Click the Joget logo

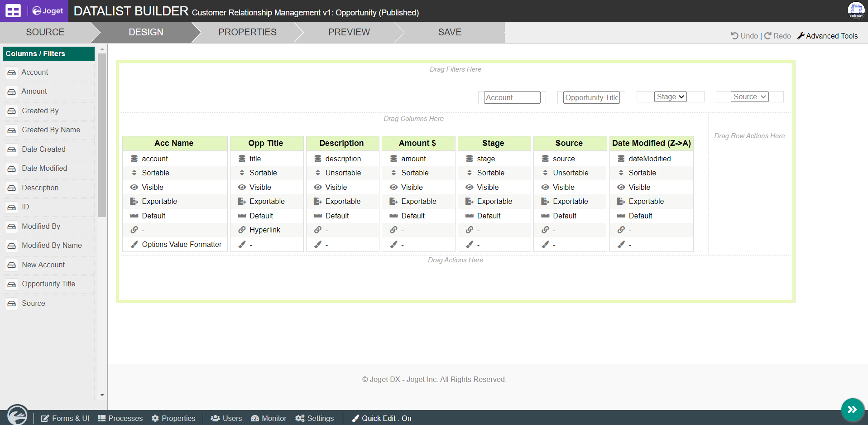pyautogui.click(x=47, y=11)
